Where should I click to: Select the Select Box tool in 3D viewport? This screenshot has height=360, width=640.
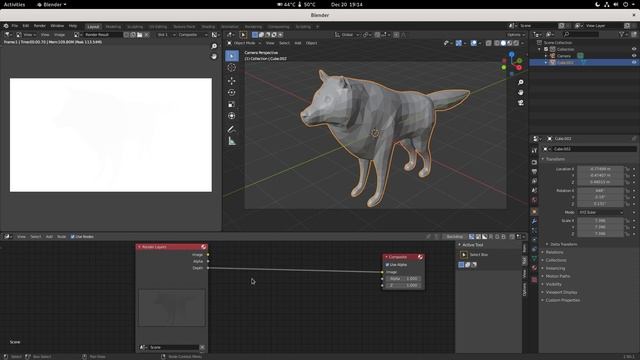pyautogui.click(x=232, y=56)
